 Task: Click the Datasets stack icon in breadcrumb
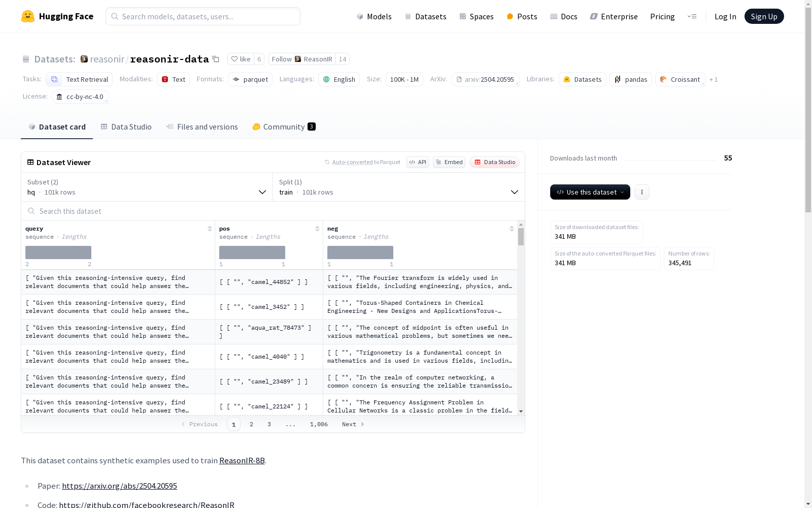pos(26,59)
